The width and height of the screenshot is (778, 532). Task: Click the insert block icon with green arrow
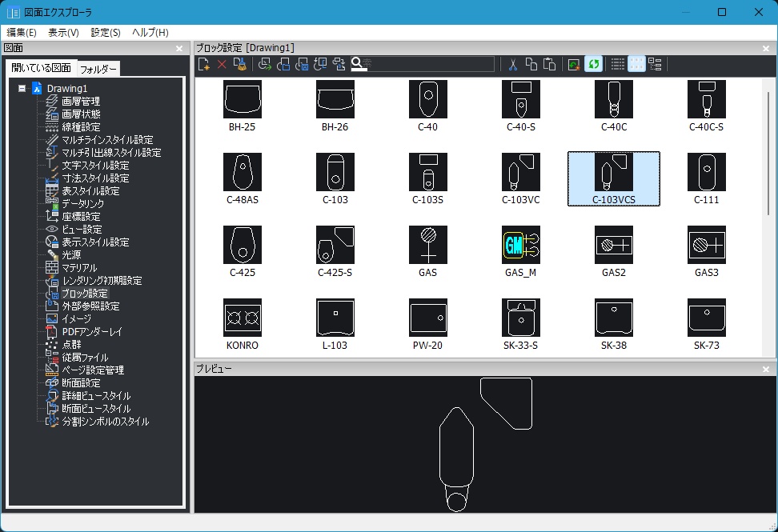(265, 64)
